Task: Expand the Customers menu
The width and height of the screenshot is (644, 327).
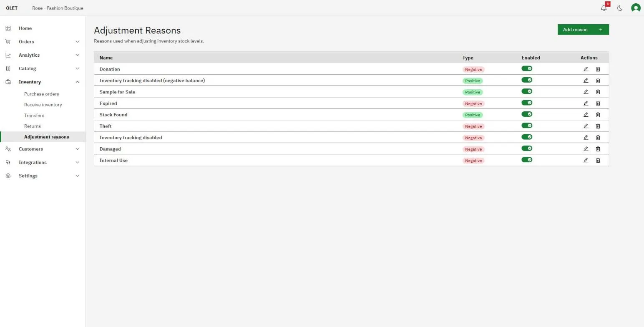Action: coord(43,149)
